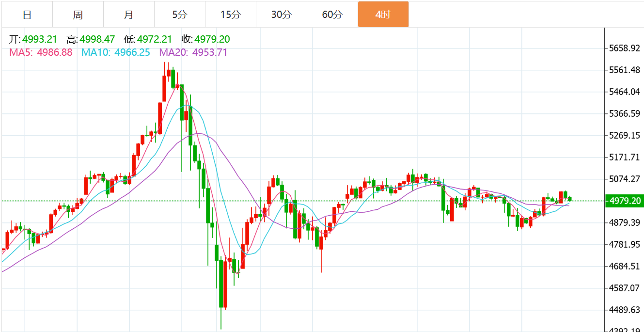Click the active orange 4时 tab
This screenshot has height=332, width=644.
click(383, 15)
